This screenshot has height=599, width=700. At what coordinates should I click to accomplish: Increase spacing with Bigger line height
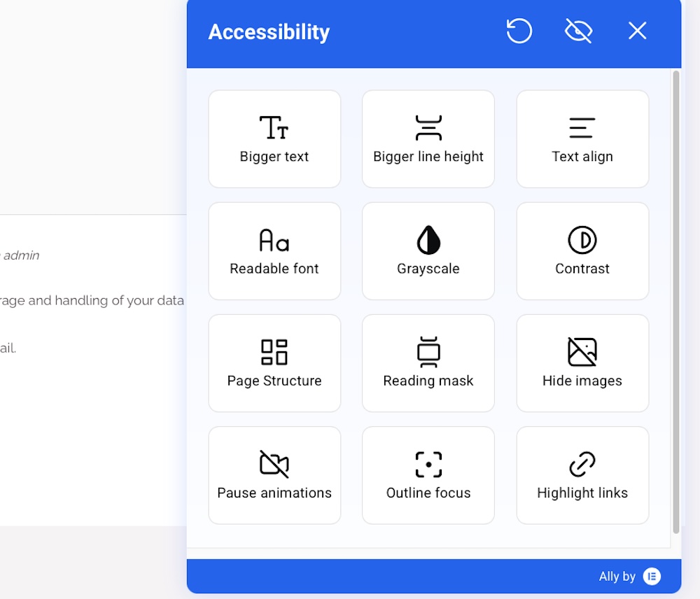click(428, 139)
